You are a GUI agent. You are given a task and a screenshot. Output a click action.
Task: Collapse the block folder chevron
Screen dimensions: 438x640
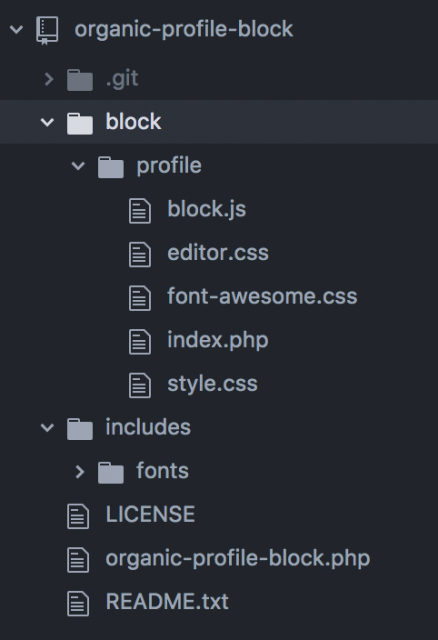coord(47,122)
